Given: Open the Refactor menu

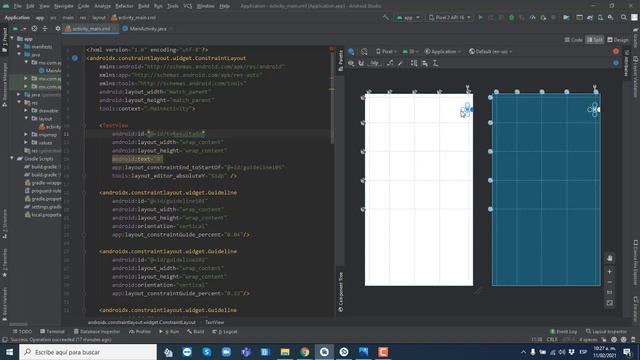Looking at the screenshot, I should (124, 6).
